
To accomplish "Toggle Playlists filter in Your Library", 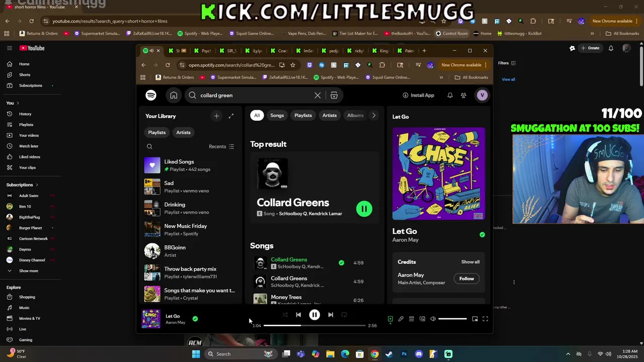I will tap(157, 132).
